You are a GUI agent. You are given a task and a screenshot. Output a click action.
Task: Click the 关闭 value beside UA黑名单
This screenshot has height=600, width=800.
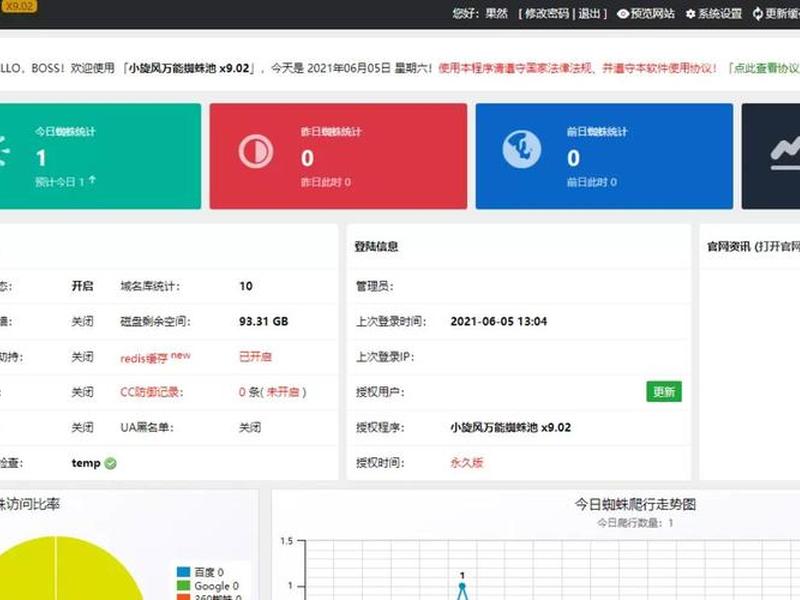click(250, 428)
